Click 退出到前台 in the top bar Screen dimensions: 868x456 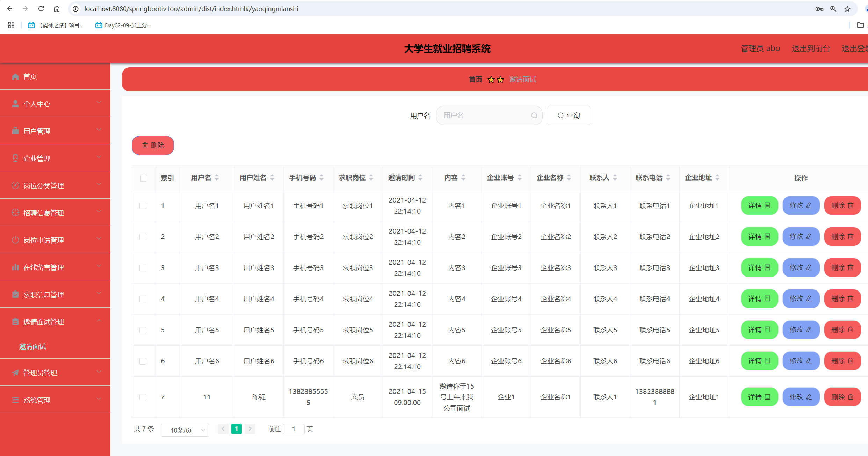[811, 49]
